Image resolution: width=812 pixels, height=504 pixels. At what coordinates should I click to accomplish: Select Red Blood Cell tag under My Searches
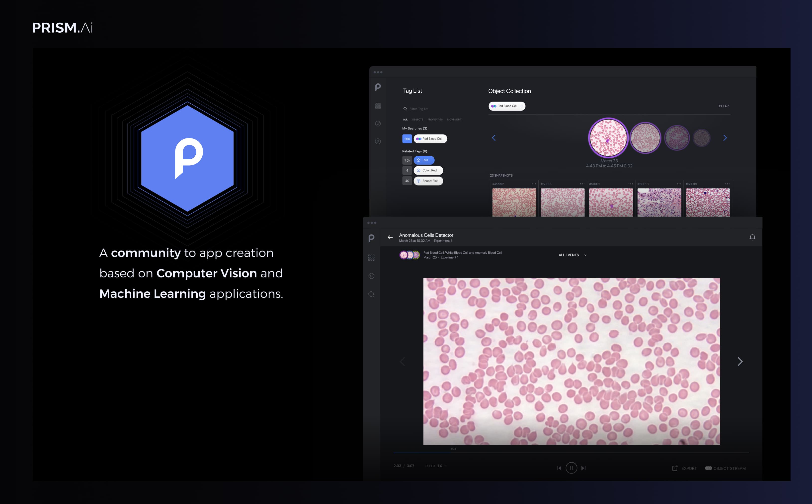pyautogui.click(x=430, y=139)
